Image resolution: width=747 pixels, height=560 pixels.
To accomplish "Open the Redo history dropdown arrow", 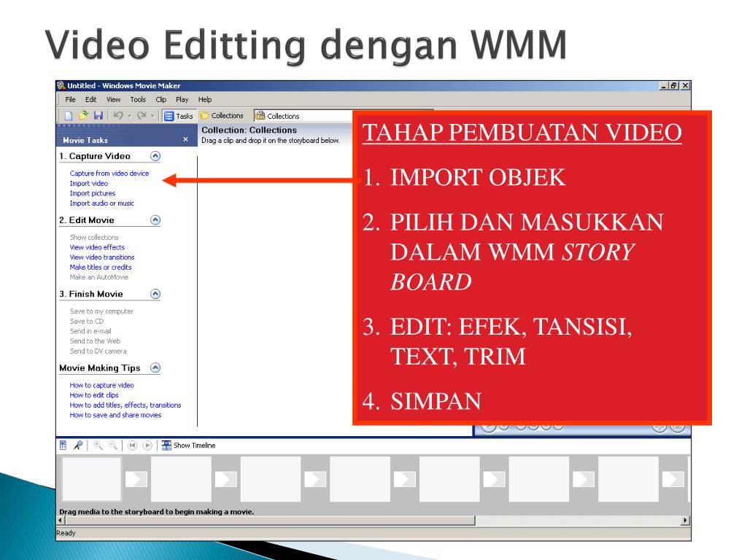I will [x=152, y=116].
